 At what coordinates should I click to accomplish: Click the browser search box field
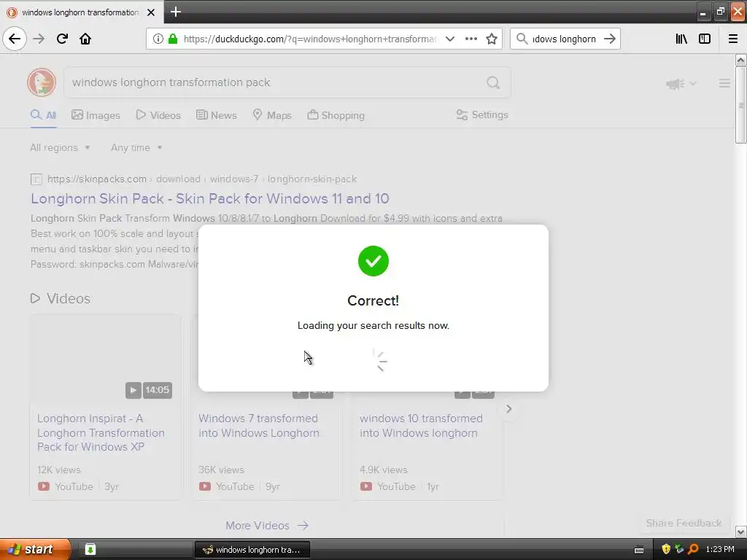(x=564, y=39)
